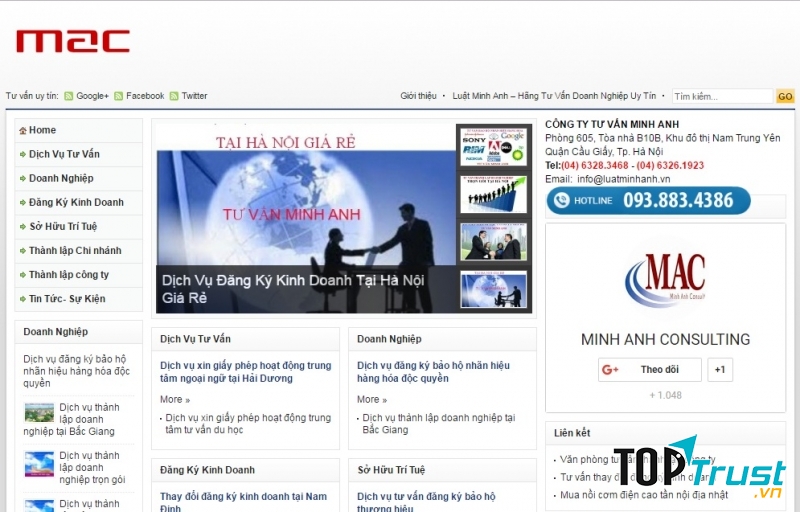Open Đăng Ký Kinh Doanh section heading

pyautogui.click(x=207, y=470)
